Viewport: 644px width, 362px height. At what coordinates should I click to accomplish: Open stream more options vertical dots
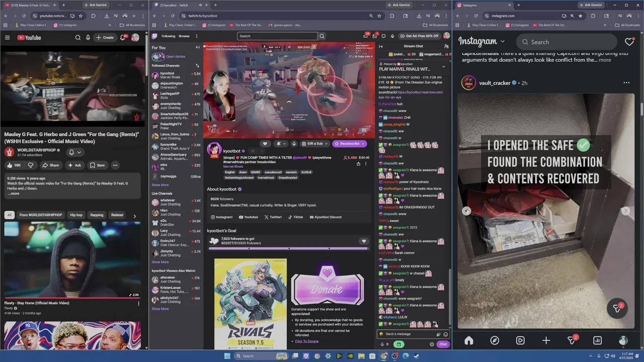(x=366, y=164)
